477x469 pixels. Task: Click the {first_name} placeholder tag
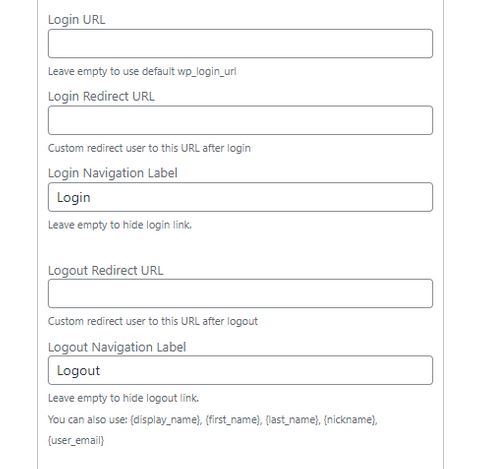(233, 419)
